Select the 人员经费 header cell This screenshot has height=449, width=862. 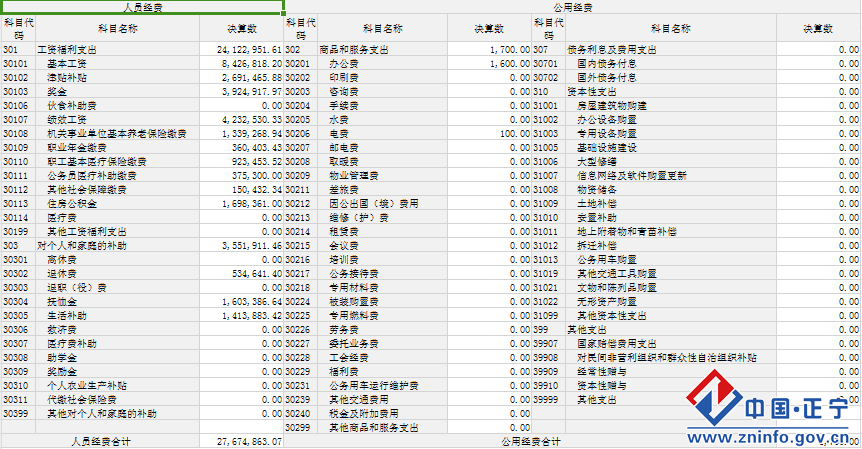(x=142, y=8)
